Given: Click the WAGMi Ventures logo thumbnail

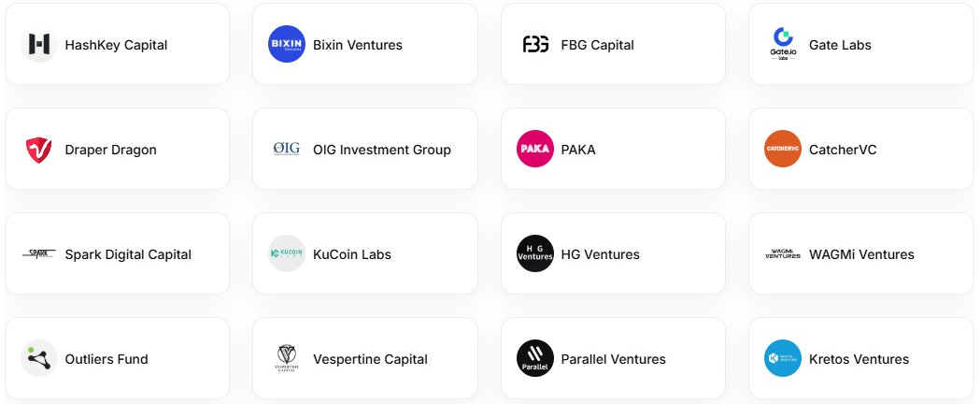Looking at the screenshot, I should point(783,254).
